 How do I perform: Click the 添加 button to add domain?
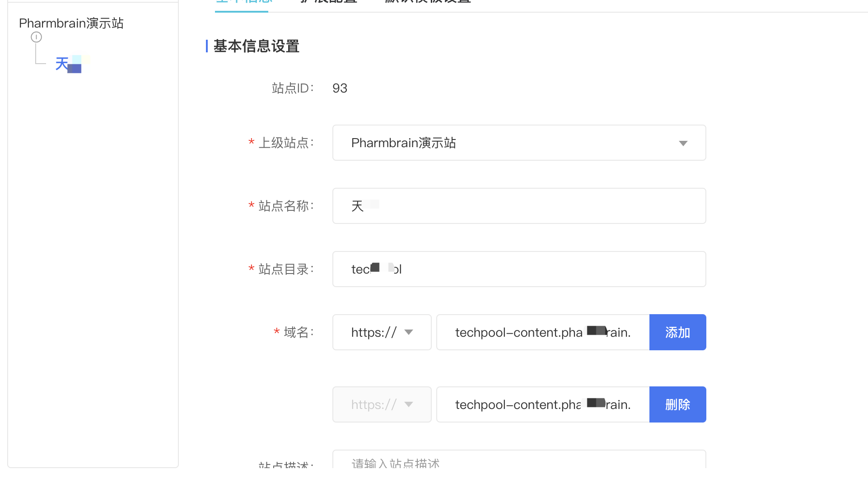pyautogui.click(x=677, y=332)
